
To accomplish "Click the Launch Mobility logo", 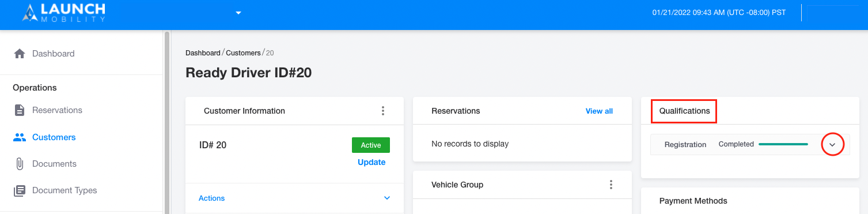I will [64, 13].
